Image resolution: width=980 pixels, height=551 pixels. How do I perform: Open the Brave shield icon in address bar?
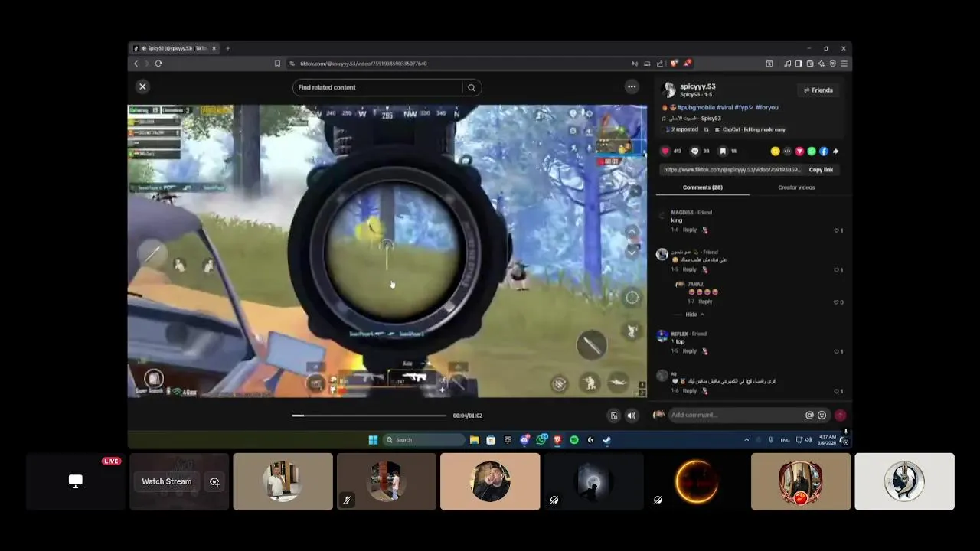click(674, 64)
